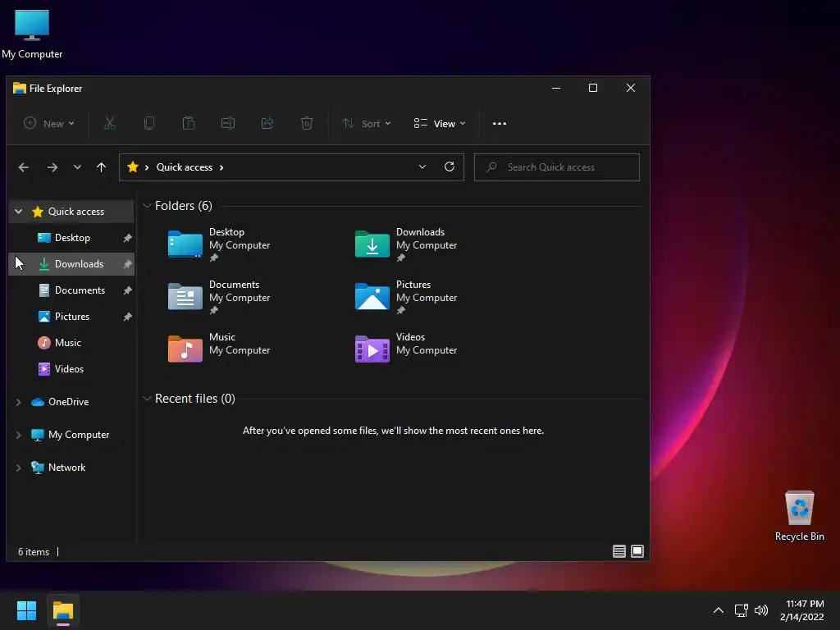Viewport: 840px width, 630px height.
Task: Select Downloads in navigation pane
Action: (x=72, y=264)
